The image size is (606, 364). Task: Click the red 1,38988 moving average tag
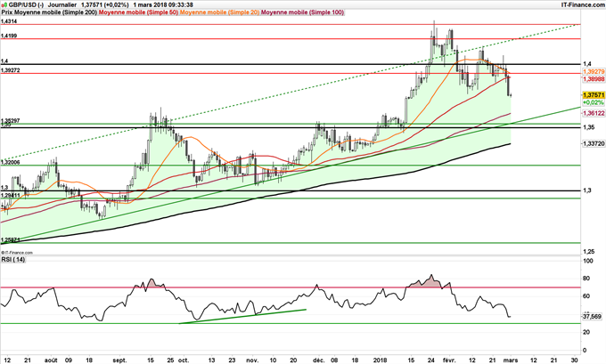(594, 78)
